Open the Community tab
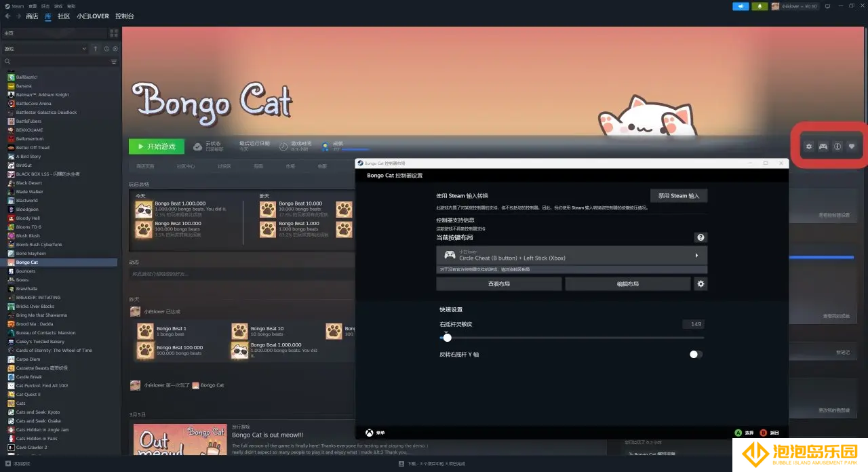This screenshot has width=868, height=472. click(64, 16)
